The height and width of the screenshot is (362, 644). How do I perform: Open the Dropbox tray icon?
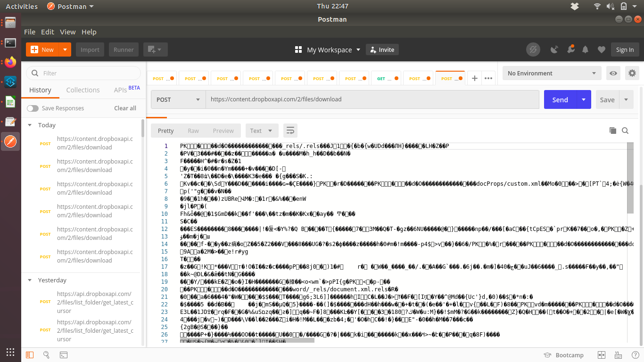pos(574,6)
